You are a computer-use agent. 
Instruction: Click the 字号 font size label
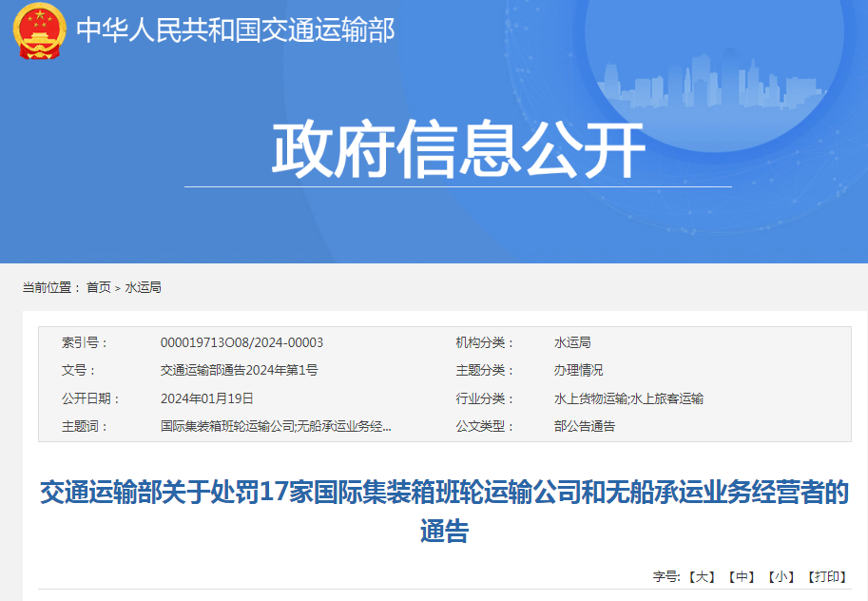pos(666,576)
